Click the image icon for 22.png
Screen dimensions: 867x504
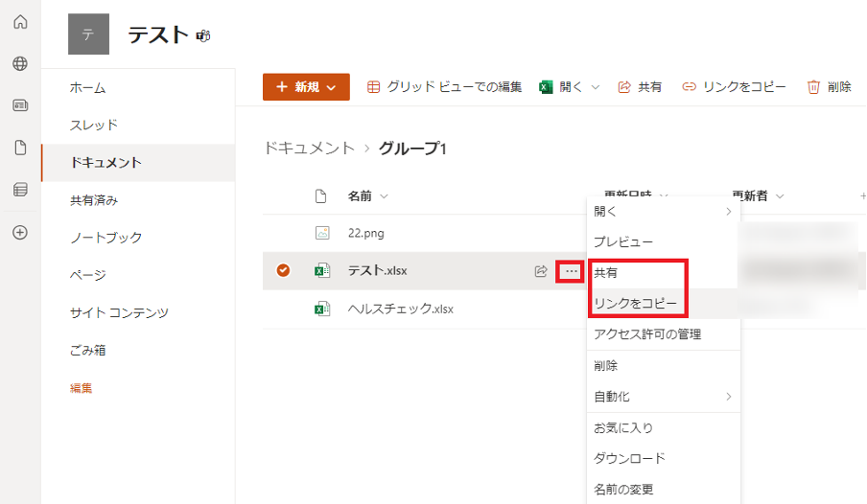[322, 233]
